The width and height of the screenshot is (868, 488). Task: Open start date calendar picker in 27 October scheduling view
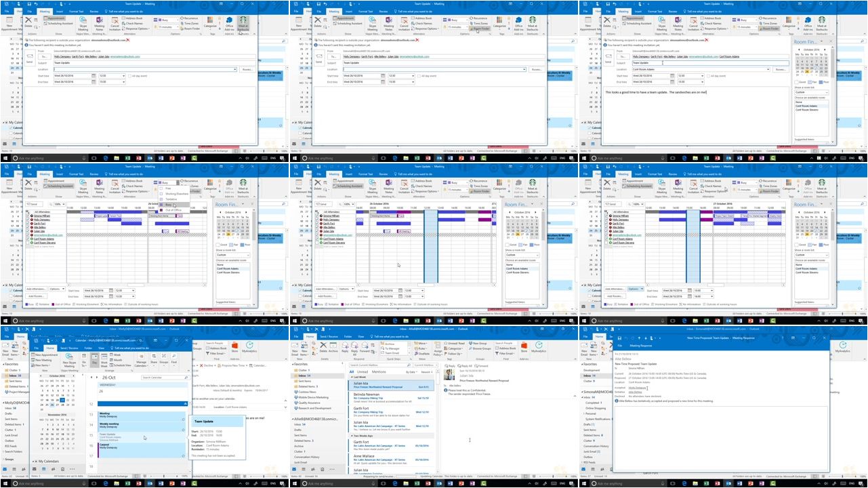click(x=690, y=290)
